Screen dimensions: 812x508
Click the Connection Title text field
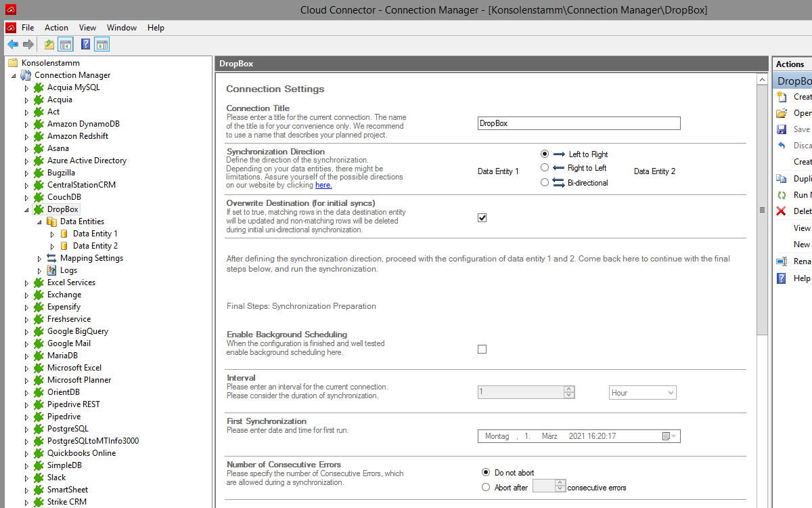coord(579,123)
